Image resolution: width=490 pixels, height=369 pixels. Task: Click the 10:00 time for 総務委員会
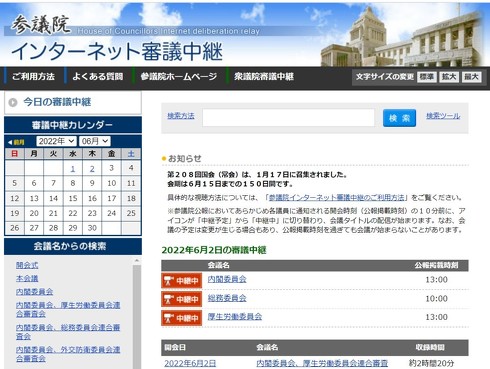436,298
